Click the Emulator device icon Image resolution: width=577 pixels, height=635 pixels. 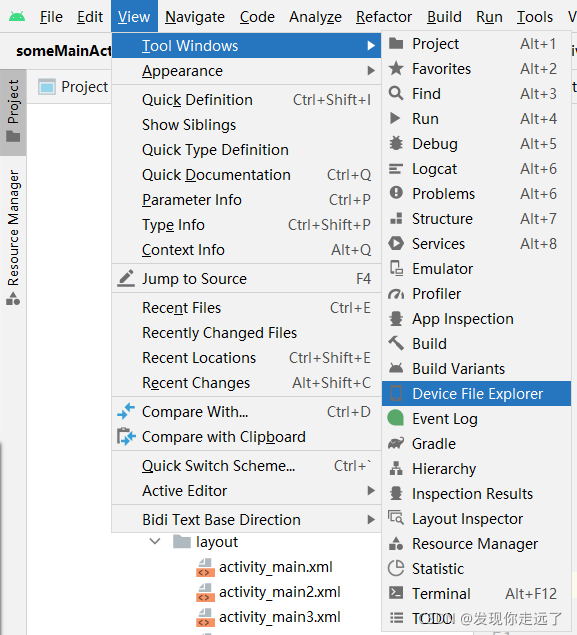click(396, 268)
